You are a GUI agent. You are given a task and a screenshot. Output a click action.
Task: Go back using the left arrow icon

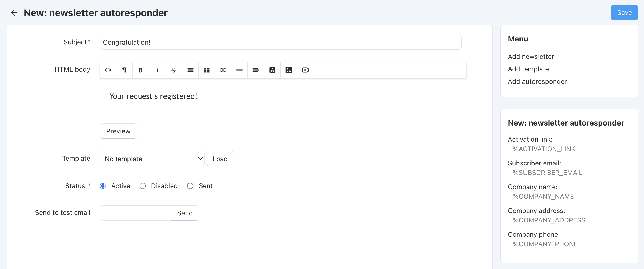point(14,13)
